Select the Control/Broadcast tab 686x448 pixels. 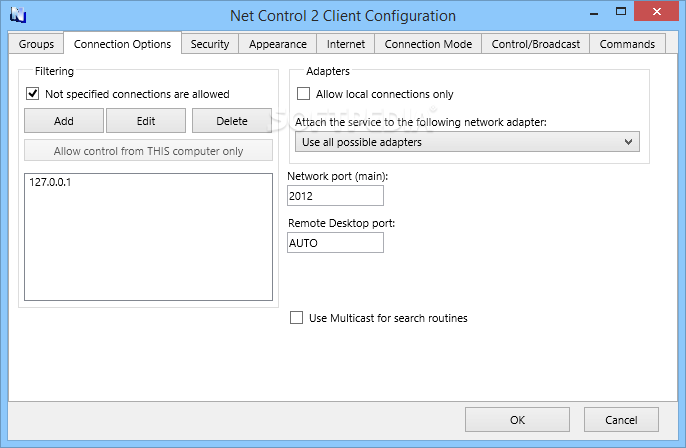536,44
